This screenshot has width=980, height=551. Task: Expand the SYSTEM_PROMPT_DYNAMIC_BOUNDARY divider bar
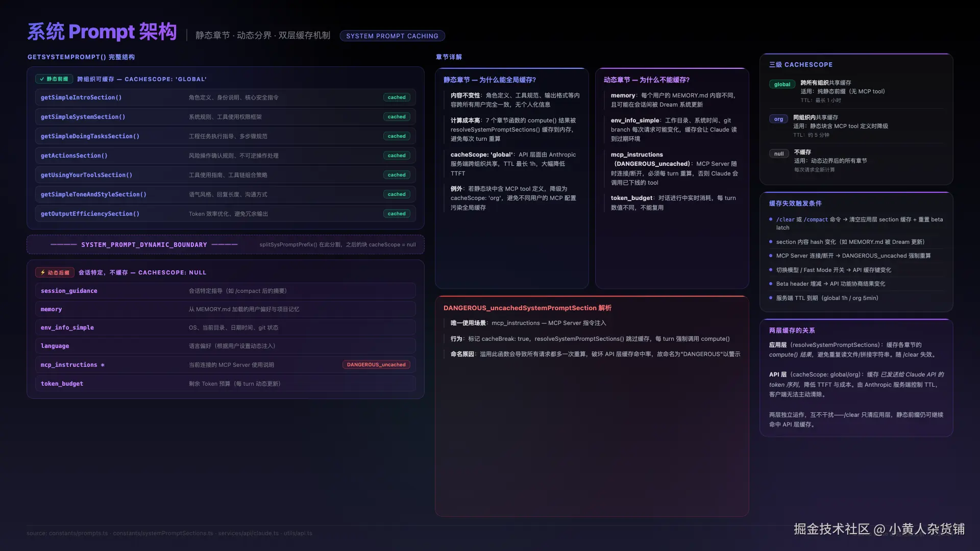226,244
